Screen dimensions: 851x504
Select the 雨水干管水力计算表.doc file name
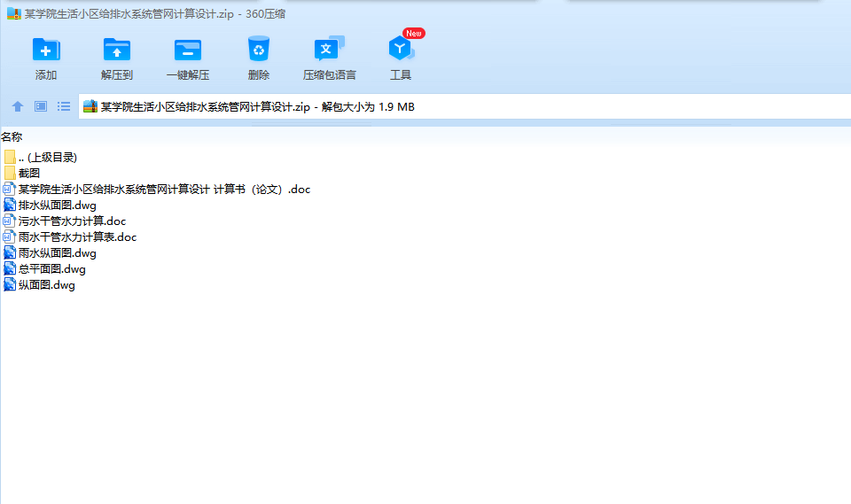click(78, 237)
